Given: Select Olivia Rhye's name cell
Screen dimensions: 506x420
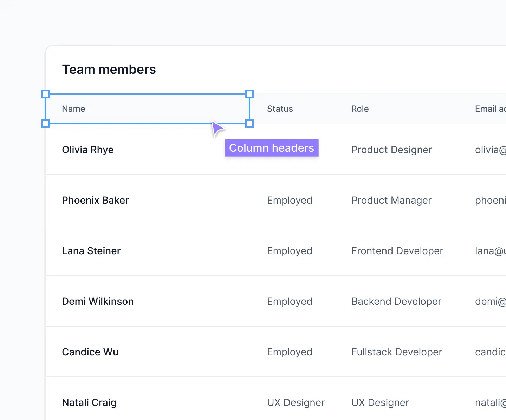Looking at the screenshot, I should [88, 150].
